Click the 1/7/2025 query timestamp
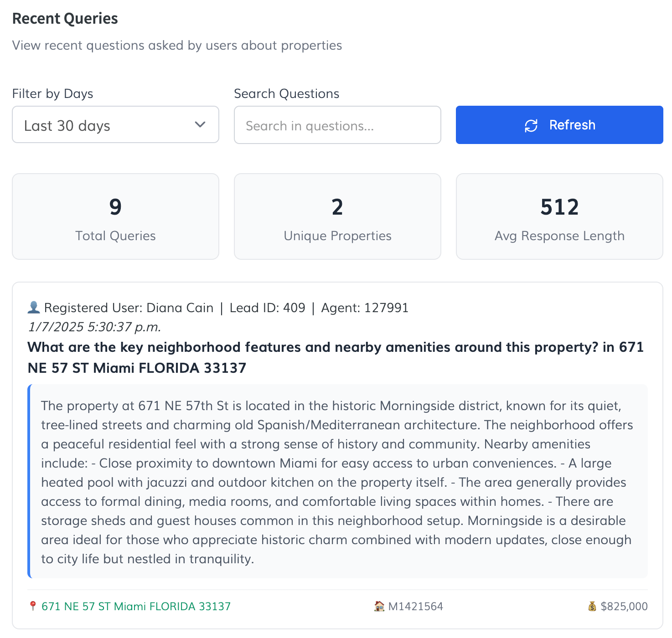The height and width of the screenshot is (638, 672). pos(94,327)
